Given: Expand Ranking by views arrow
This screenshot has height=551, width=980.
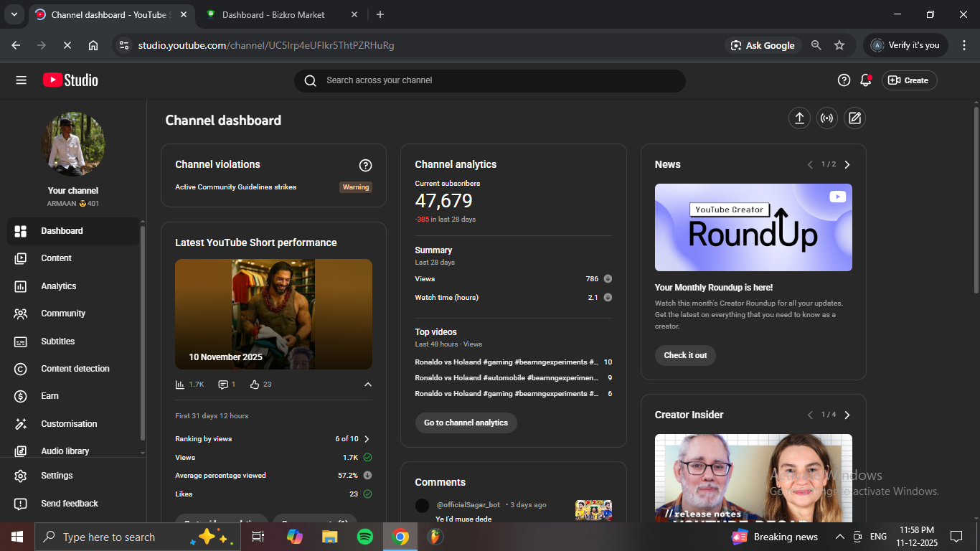Looking at the screenshot, I should [367, 439].
